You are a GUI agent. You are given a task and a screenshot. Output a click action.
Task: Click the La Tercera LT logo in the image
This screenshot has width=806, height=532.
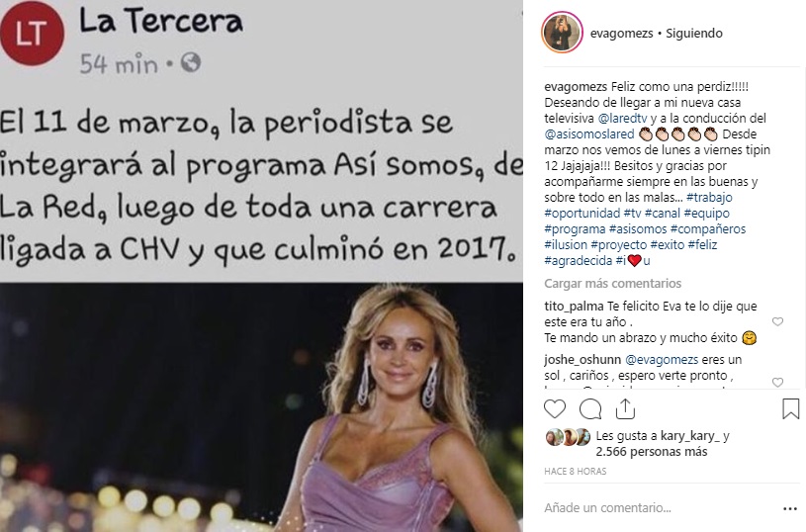(x=32, y=34)
